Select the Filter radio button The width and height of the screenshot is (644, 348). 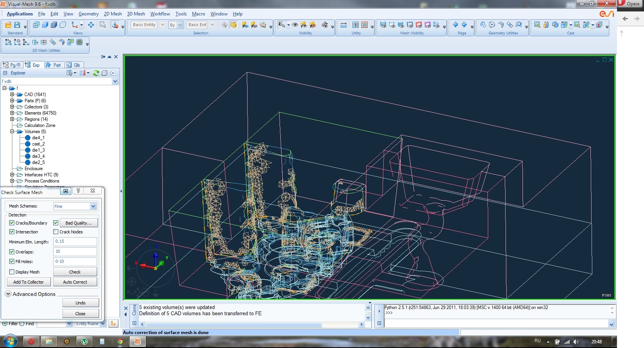(5, 324)
